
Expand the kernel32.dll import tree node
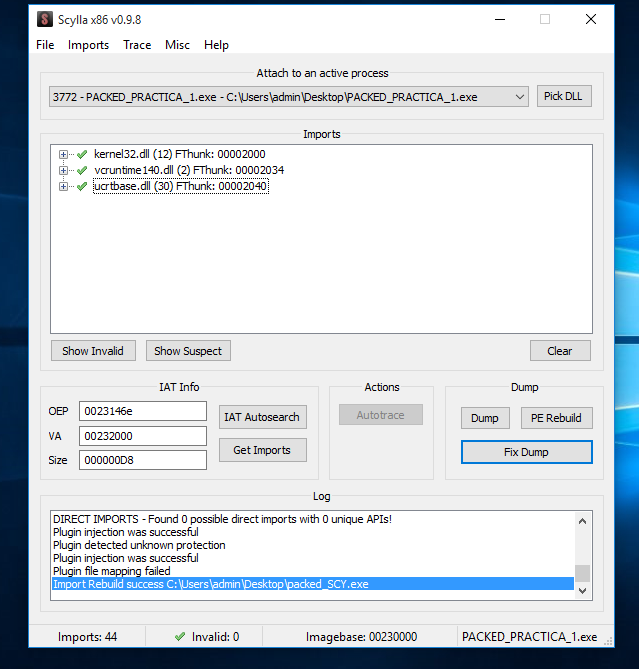tap(64, 154)
